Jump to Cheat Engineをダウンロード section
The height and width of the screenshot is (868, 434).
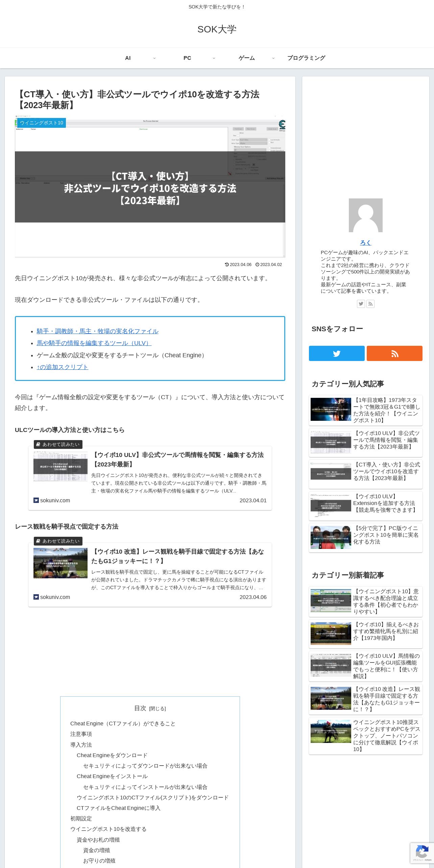[112, 755]
